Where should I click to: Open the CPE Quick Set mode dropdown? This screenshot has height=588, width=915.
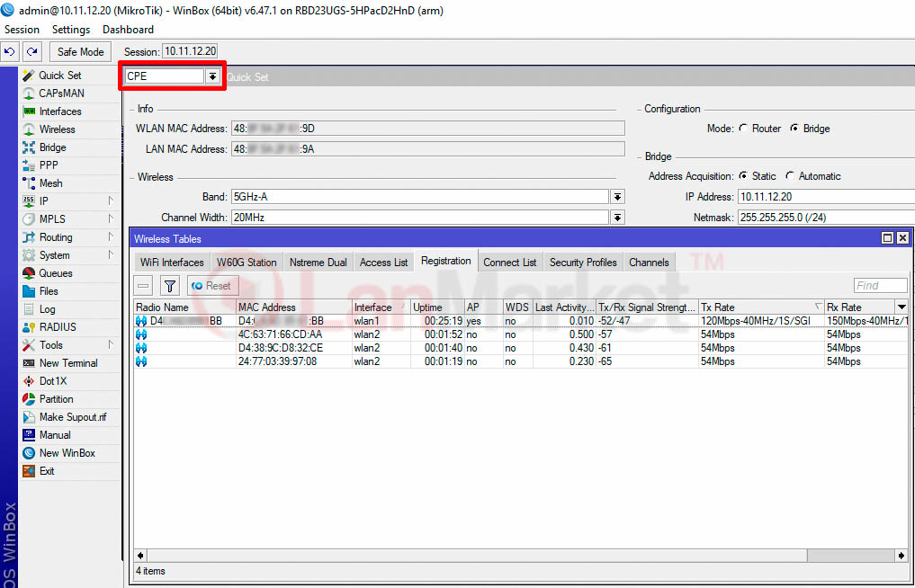[212, 76]
